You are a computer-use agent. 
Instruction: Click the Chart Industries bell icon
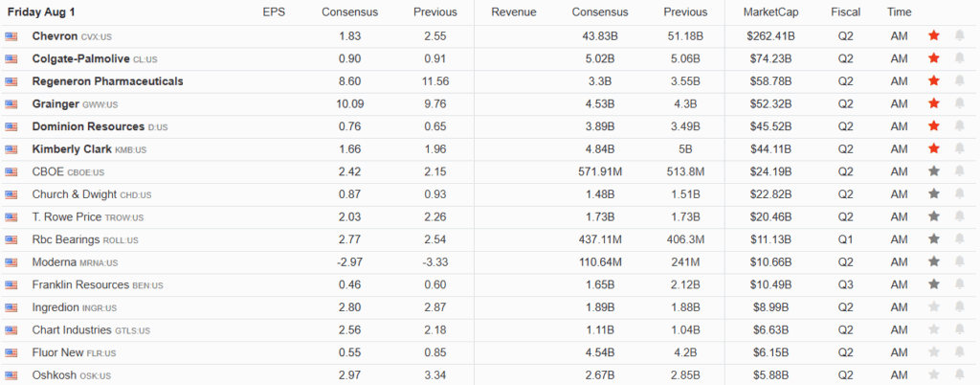pyautogui.click(x=959, y=330)
